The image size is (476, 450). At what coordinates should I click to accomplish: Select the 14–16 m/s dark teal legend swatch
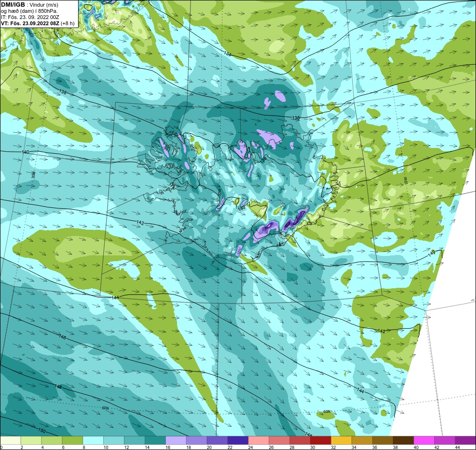click(x=155, y=440)
